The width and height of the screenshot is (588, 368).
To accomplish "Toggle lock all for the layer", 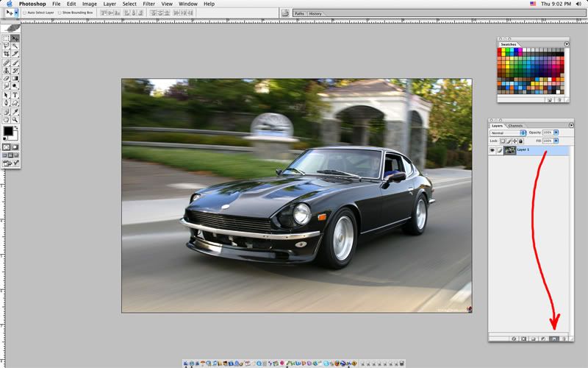I will click(x=520, y=141).
